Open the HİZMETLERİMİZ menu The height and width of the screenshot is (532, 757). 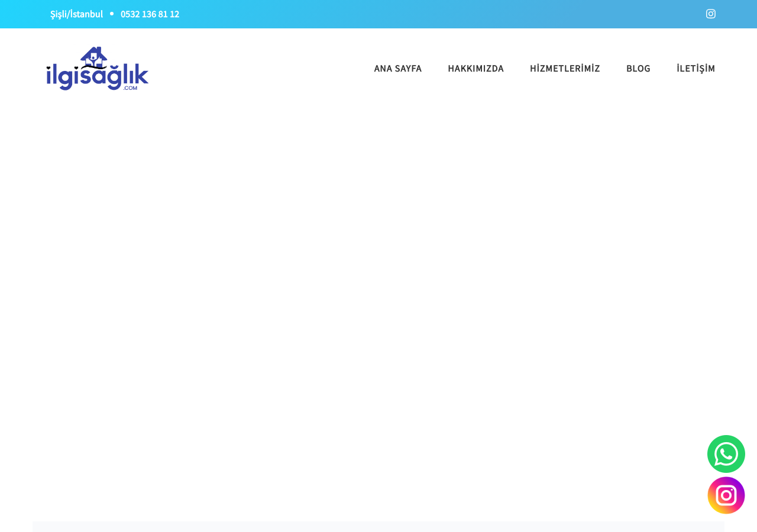click(x=565, y=69)
